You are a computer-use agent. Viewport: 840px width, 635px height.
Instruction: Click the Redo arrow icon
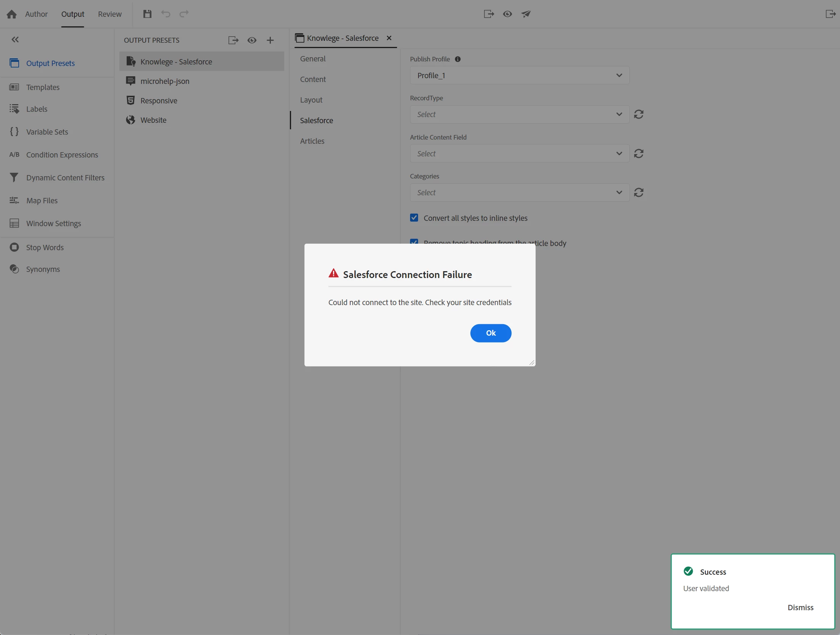click(184, 14)
